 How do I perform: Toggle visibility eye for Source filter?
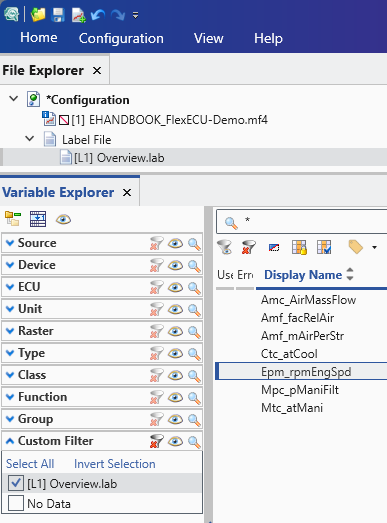pos(175,243)
